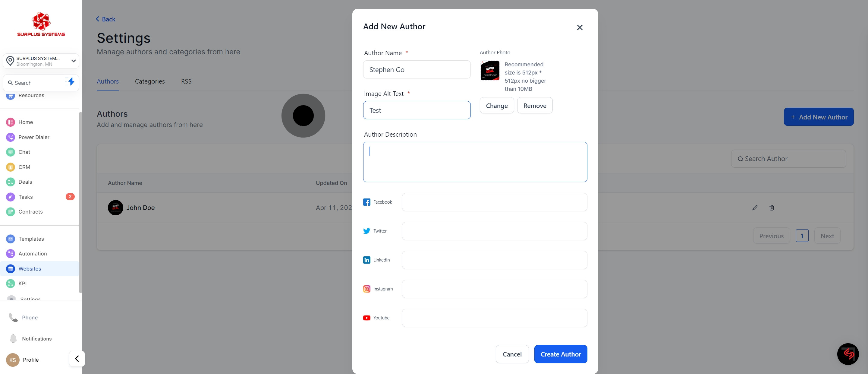
Task: Click the trash delete icon for John Doe
Action: tap(772, 208)
